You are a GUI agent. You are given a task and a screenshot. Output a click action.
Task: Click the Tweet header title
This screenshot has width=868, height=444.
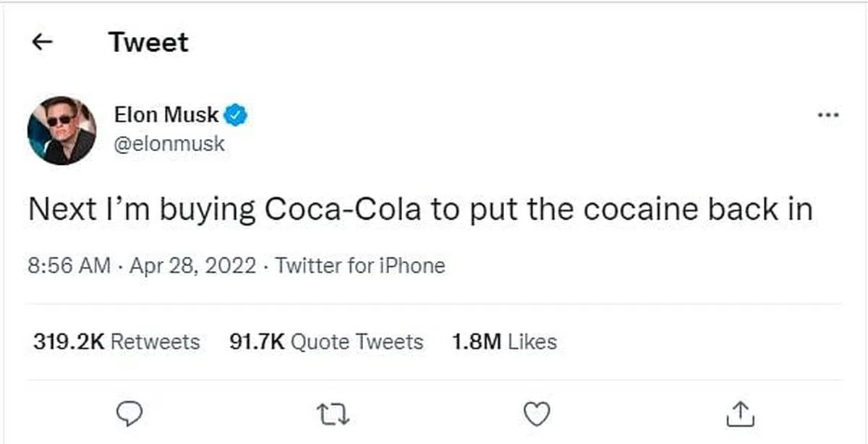(x=148, y=42)
